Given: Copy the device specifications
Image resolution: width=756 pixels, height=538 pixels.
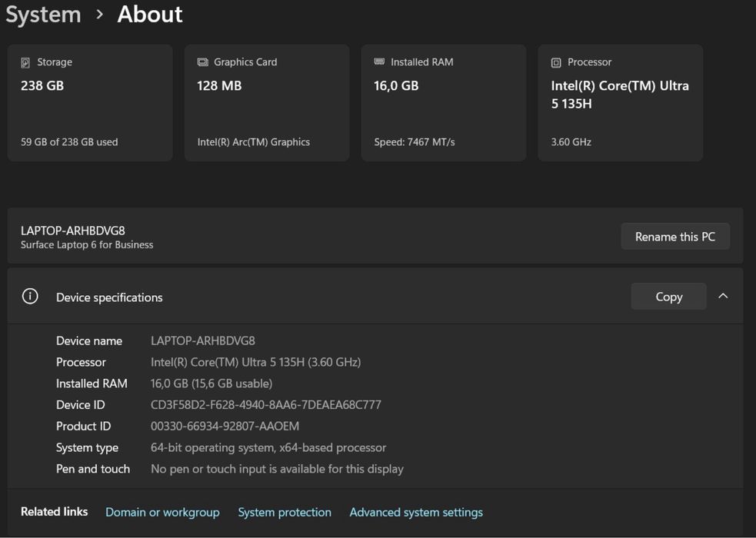Looking at the screenshot, I should 668,297.
